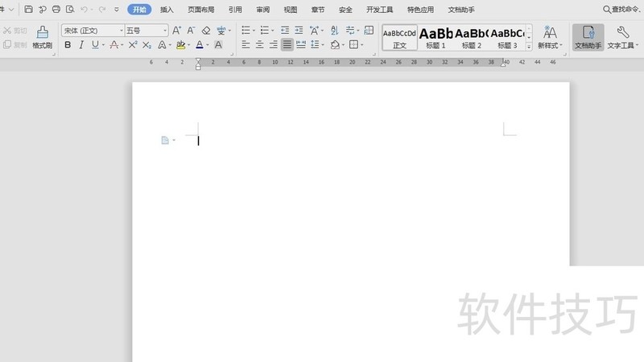Click the increase indent icon
Viewport: 644px width, 362px height.
(299, 30)
